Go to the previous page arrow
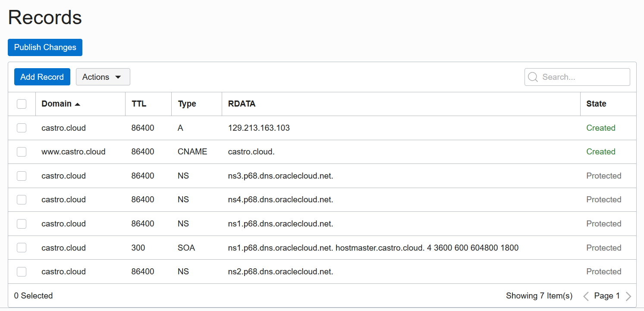 pos(586,296)
